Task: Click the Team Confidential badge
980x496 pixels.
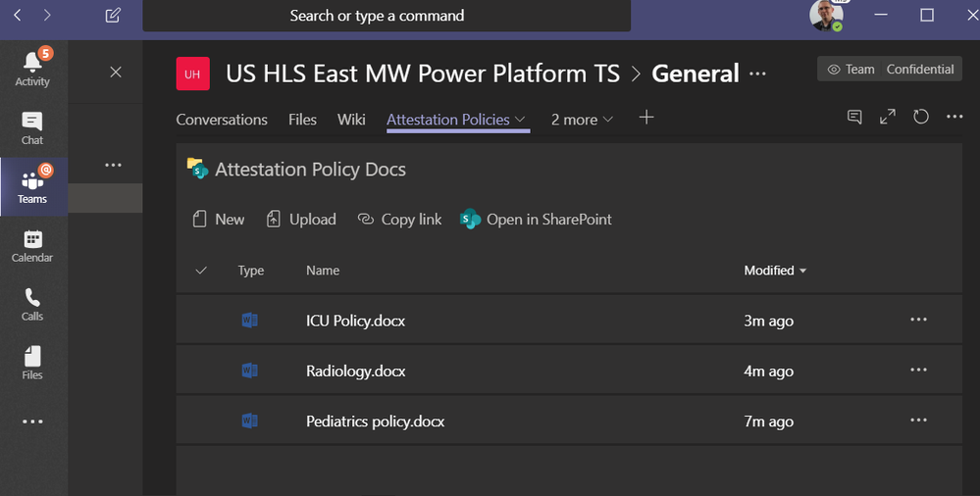Action: (890, 70)
